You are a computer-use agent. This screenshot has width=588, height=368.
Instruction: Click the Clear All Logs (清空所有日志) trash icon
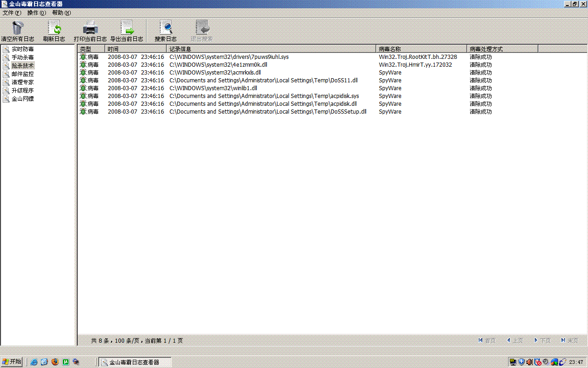click(17, 28)
